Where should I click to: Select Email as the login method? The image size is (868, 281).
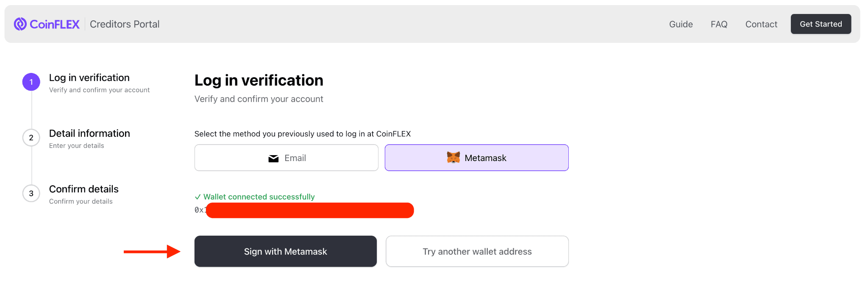click(x=286, y=158)
